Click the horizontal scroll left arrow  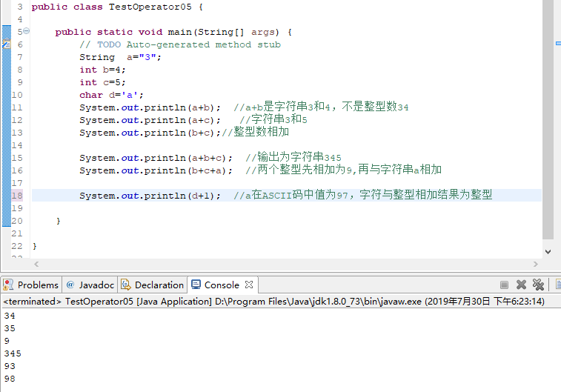36,265
